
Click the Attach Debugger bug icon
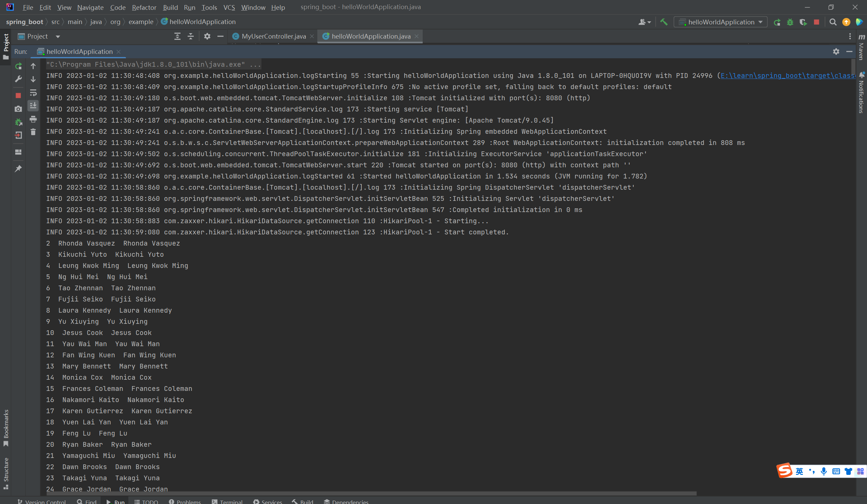[18, 122]
